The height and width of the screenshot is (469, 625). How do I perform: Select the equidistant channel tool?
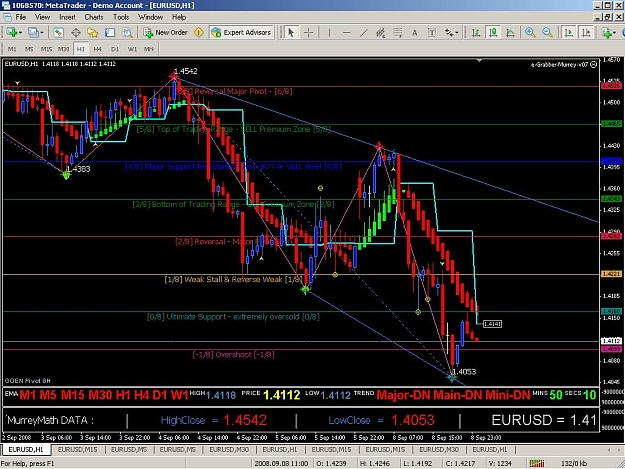pos(380,32)
